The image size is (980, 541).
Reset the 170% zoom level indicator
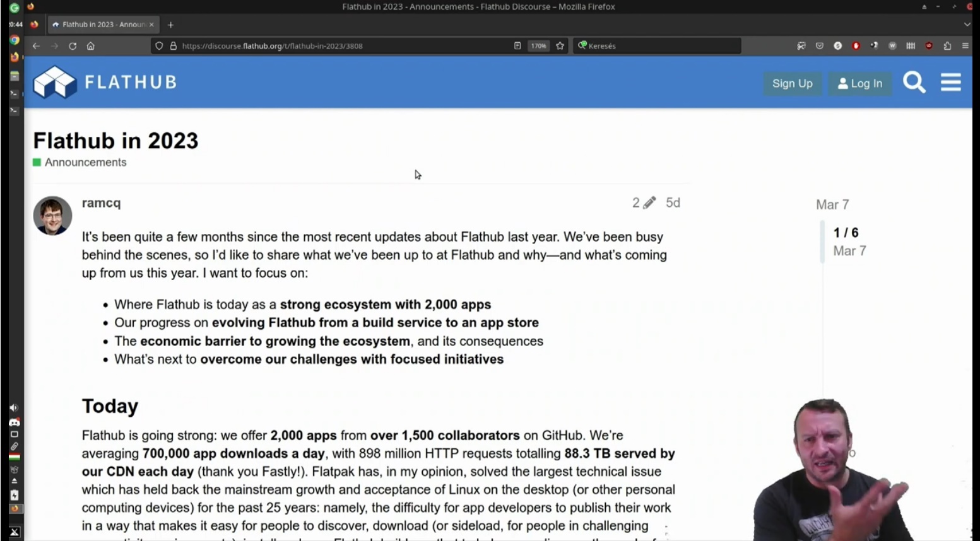click(x=538, y=46)
